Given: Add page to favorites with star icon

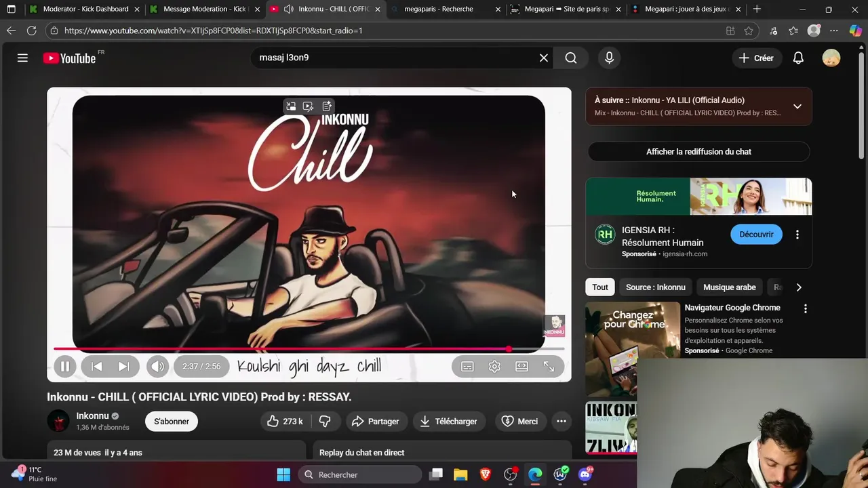Looking at the screenshot, I should pyautogui.click(x=749, y=30).
